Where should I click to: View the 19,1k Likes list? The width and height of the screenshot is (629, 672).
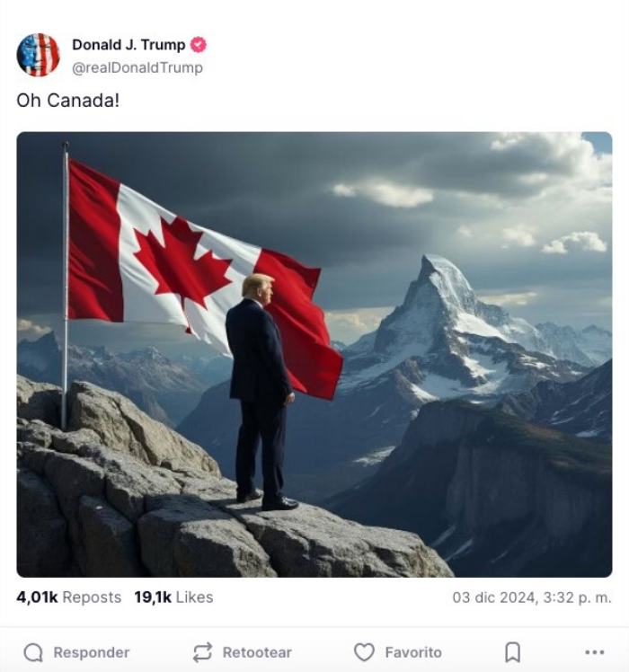(x=173, y=597)
